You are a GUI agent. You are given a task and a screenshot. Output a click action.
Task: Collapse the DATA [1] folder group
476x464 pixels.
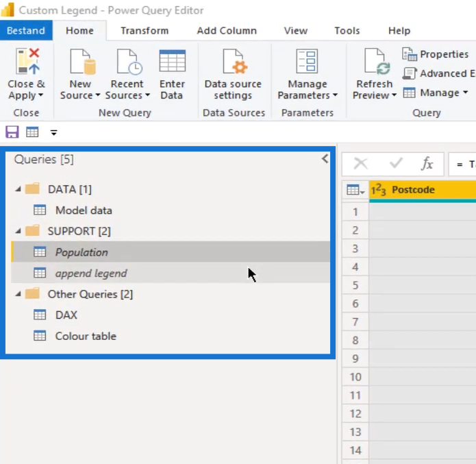18,189
